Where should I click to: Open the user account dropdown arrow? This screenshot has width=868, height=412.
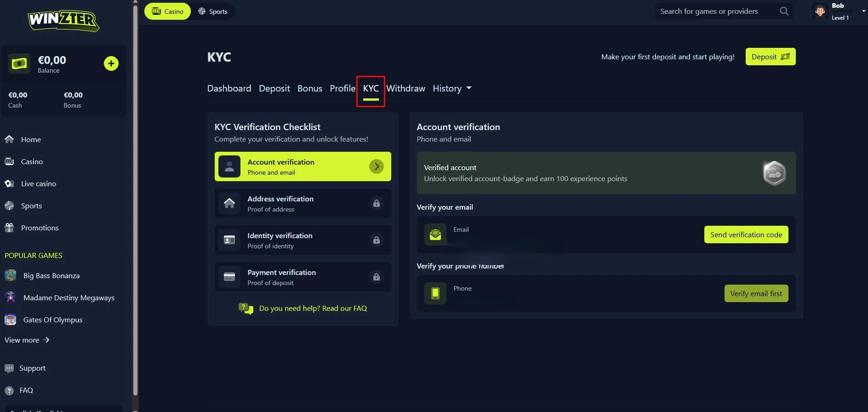tap(863, 11)
